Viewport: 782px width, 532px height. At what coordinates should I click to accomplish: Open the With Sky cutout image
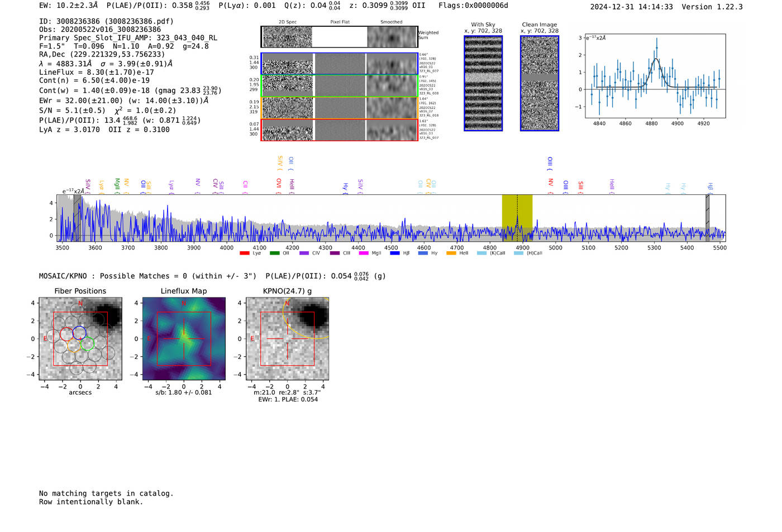pyautogui.click(x=483, y=83)
